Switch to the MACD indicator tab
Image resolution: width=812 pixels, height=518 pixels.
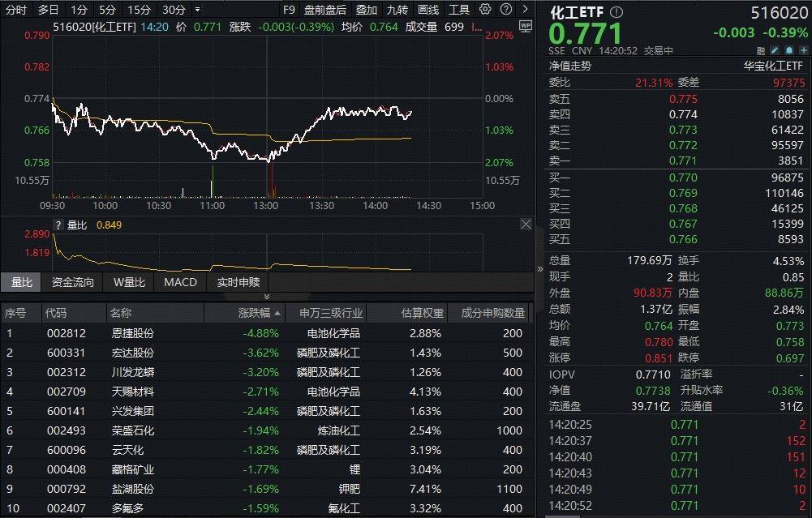tap(180, 282)
